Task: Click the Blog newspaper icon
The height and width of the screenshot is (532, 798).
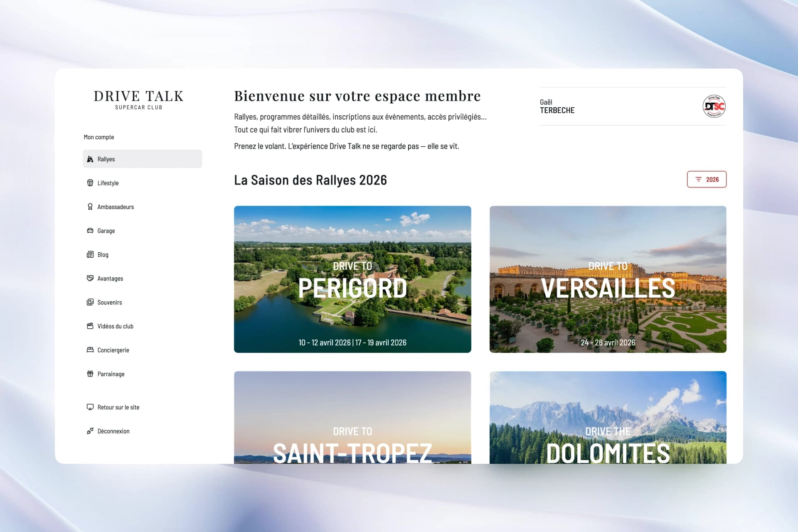Action: (90, 254)
